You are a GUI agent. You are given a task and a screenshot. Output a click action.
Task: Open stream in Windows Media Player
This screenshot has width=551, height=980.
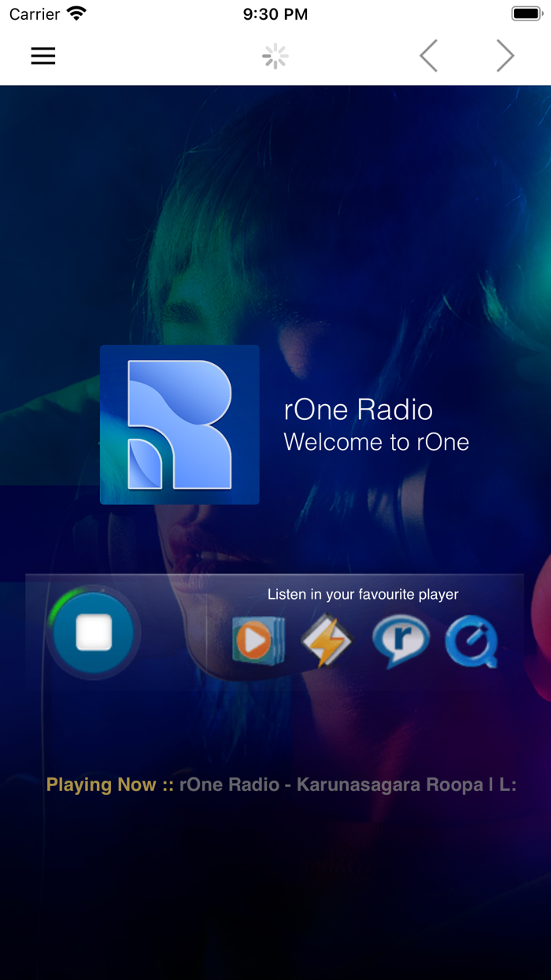258,640
